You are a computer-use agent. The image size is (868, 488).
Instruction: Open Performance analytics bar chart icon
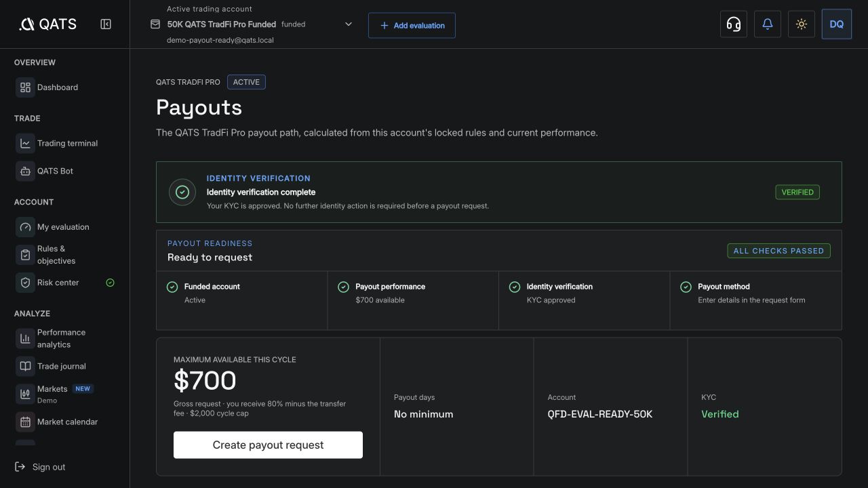click(25, 338)
